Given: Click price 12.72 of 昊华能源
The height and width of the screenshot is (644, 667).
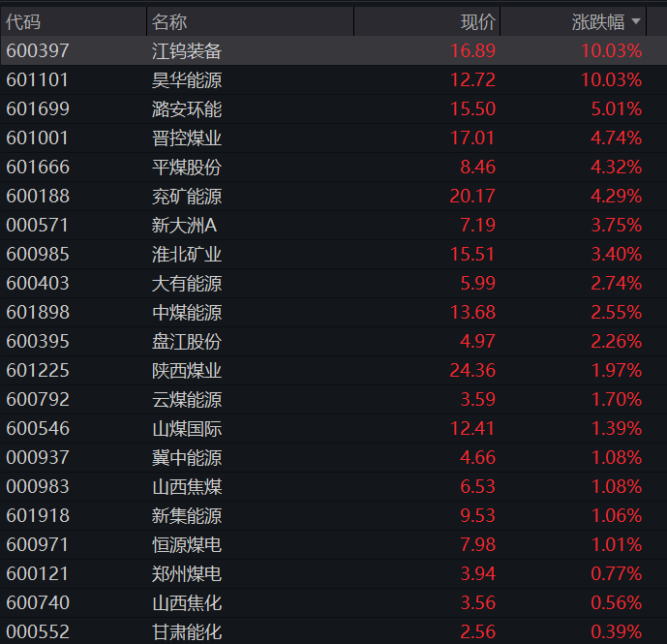Looking at the screenshot, I should tap(472, 80).
